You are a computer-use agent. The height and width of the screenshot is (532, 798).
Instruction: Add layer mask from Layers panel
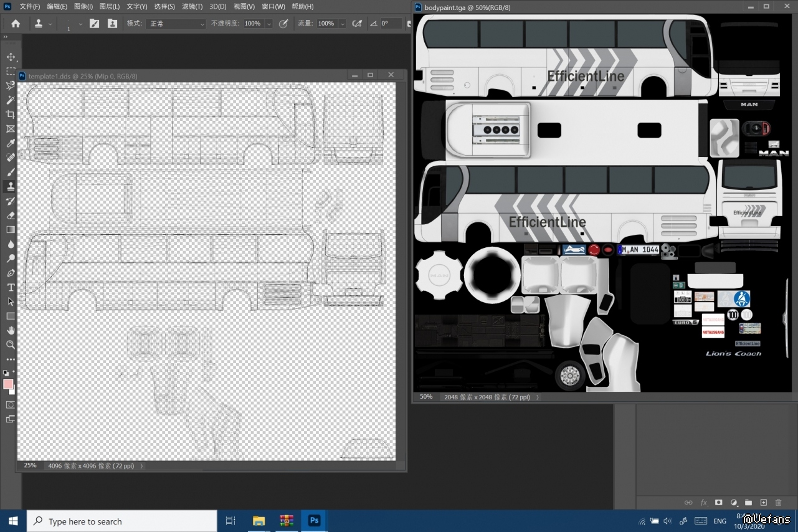[x=718, y=502]
